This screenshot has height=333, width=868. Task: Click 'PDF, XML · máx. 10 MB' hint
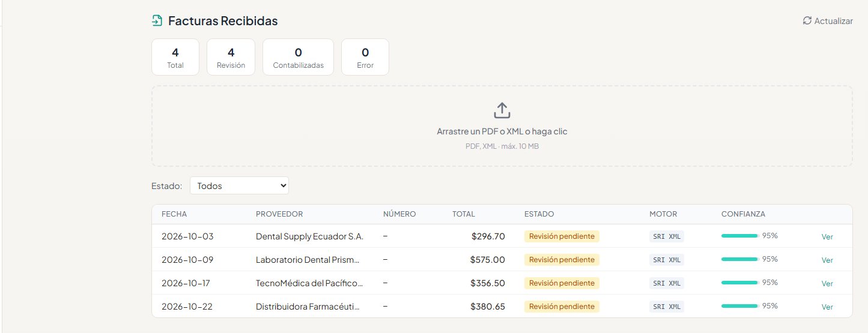(502, 146)
